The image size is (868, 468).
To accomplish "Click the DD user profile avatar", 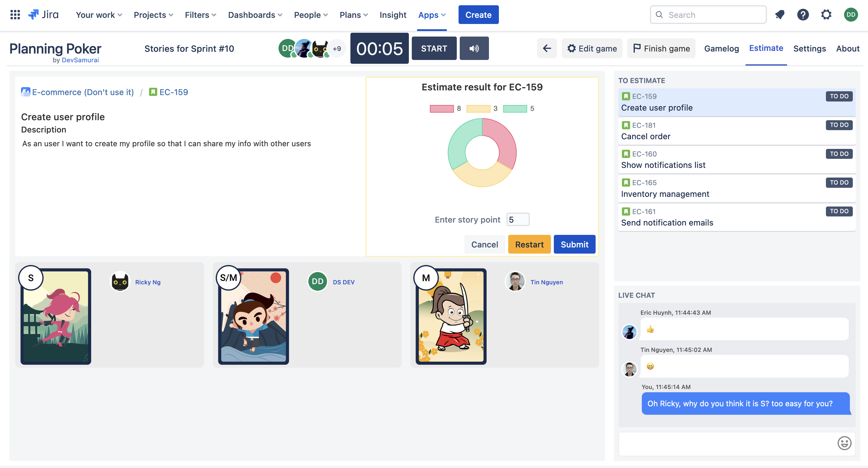I will click(x=851, y=15).
